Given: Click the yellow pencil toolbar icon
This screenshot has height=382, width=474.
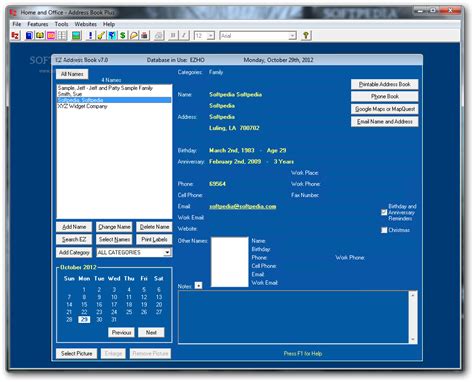Looking at the screenshot, I should click(101, 35).
